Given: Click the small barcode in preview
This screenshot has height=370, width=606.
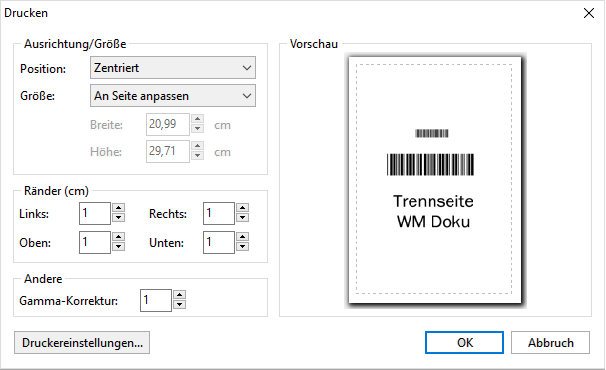Looking at the screenshot, I should tap(432, 133).
